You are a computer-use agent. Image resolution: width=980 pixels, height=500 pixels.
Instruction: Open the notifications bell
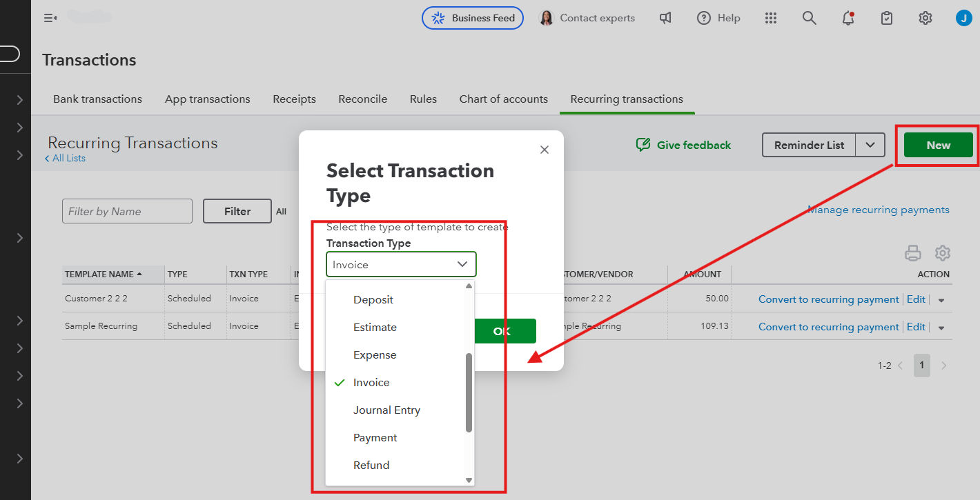point(848,18)
